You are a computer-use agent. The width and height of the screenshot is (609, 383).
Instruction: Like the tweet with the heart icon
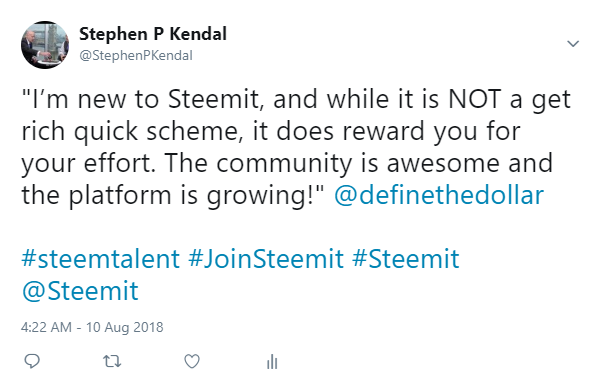(192, 361)
